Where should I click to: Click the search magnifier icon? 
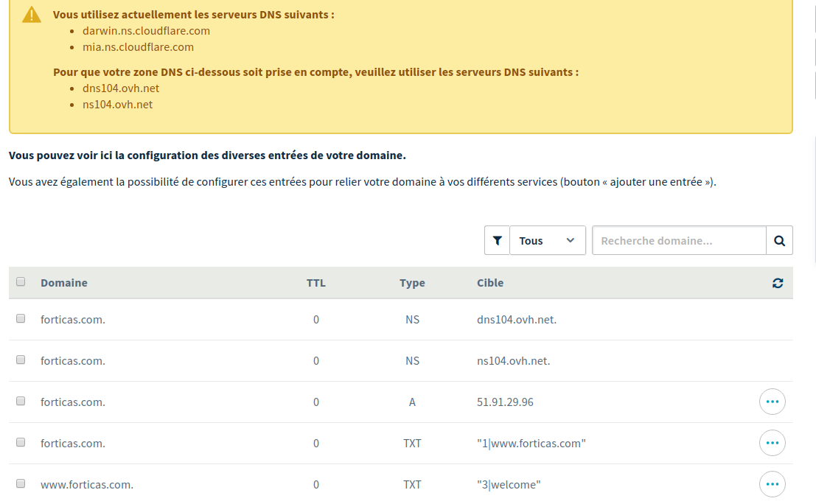click(x=779, y=240)
